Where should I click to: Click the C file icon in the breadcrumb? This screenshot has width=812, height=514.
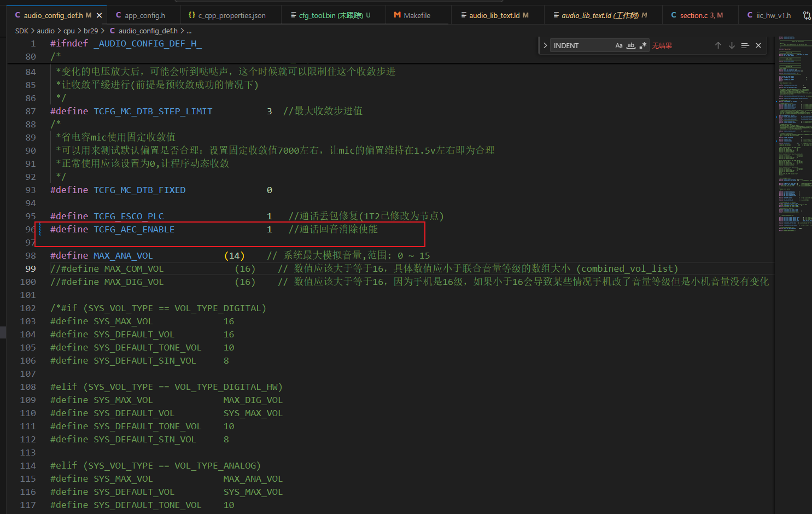coord(112,31)
